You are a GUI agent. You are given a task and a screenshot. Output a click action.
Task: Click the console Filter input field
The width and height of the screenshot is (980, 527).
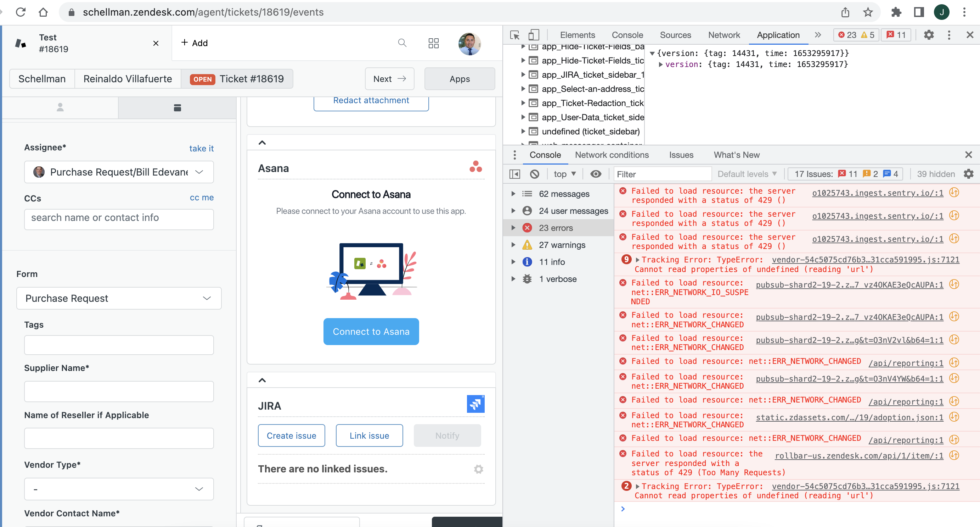click(662, 174)
